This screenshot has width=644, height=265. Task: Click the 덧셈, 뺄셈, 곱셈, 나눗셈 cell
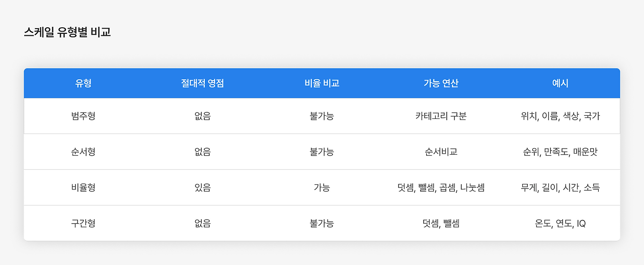pos(441,187)
